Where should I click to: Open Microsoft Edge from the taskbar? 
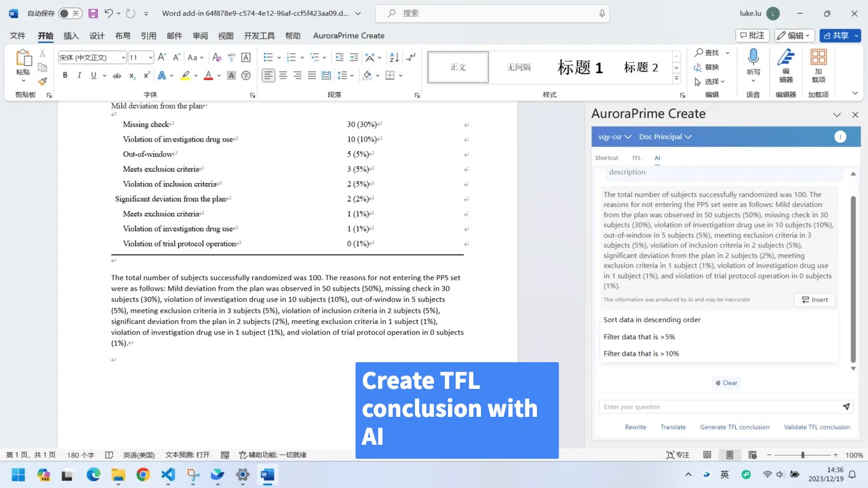93,475
